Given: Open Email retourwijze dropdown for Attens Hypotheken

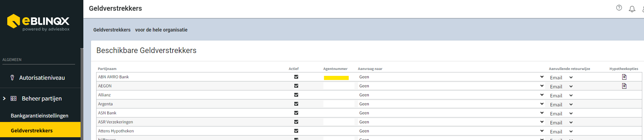Looking at the screenshot, I should pyautogui.click(x=561, y=131).
